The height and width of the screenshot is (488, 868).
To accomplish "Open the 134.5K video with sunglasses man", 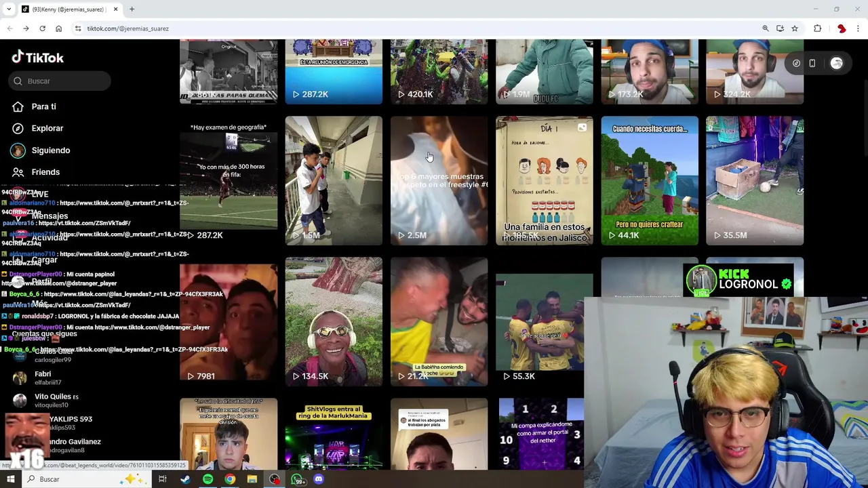I will tap(334, 321).
